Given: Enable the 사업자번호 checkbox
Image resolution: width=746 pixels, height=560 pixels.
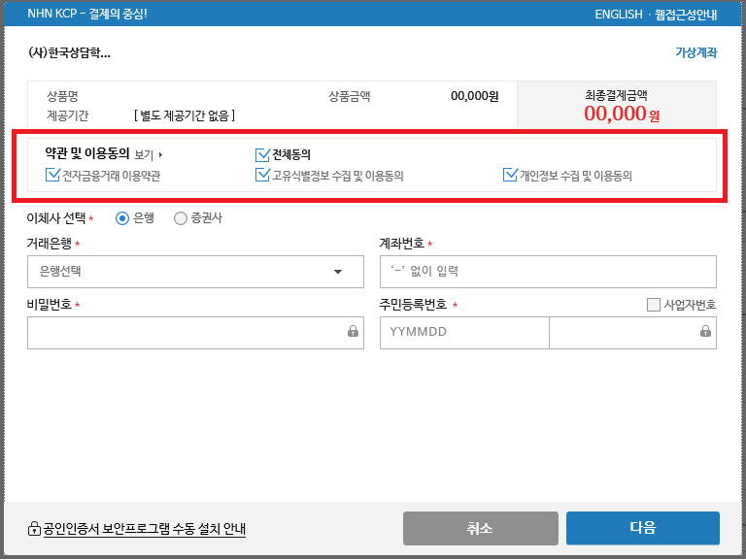Looking at the screenshot, I should point(653,304).
